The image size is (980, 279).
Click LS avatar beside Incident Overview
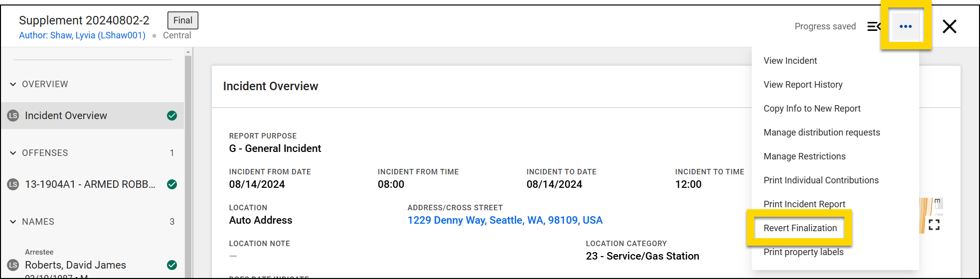[13, 116]
